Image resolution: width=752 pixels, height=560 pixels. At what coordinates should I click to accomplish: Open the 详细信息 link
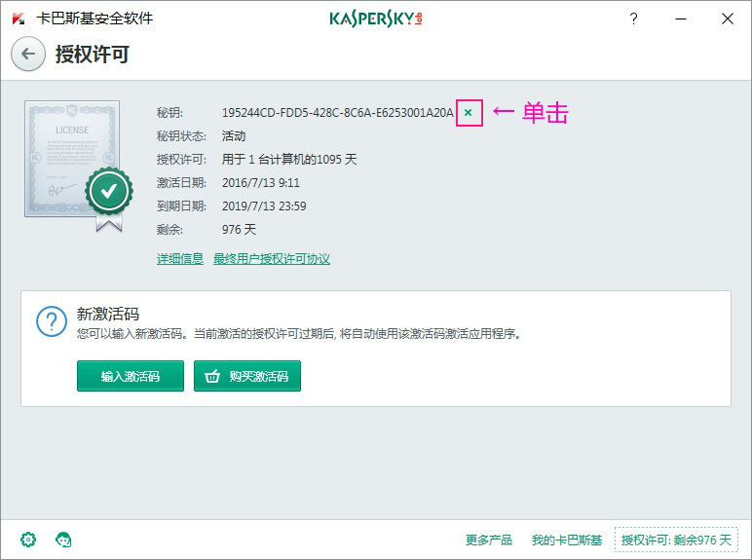(180, 259)
